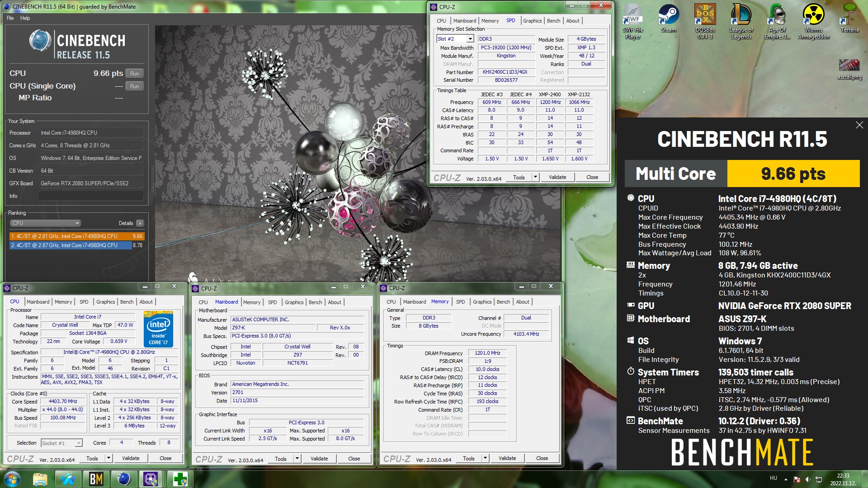Click the Show Desktop strip at taskbar end
This screenshot has width=868, height=488.
coord(864,479)
